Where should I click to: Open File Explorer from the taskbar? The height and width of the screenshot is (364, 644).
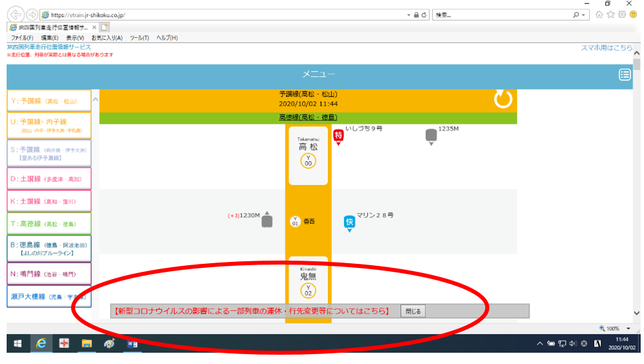(86, 343)
